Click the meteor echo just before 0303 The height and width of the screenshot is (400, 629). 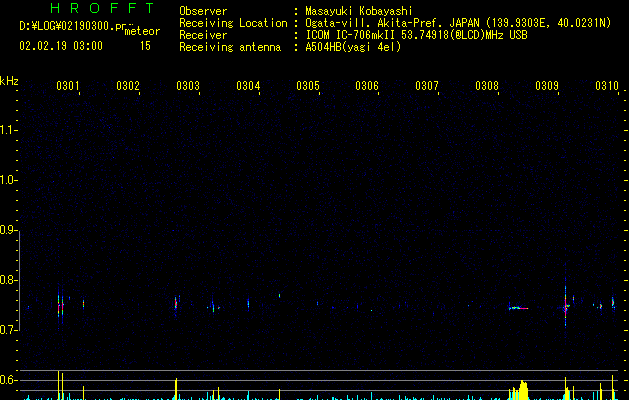(176, 304)
